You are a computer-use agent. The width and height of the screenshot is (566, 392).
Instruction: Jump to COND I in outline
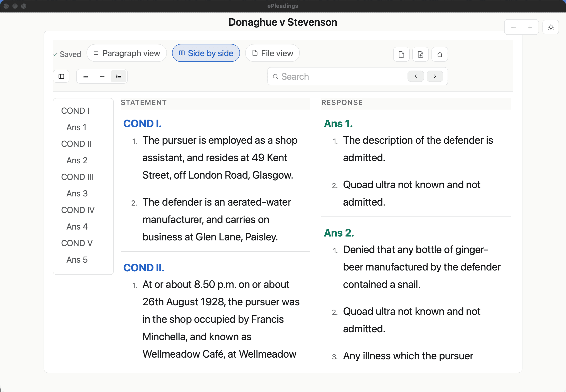pyautogui.click(x=75, y=111)
